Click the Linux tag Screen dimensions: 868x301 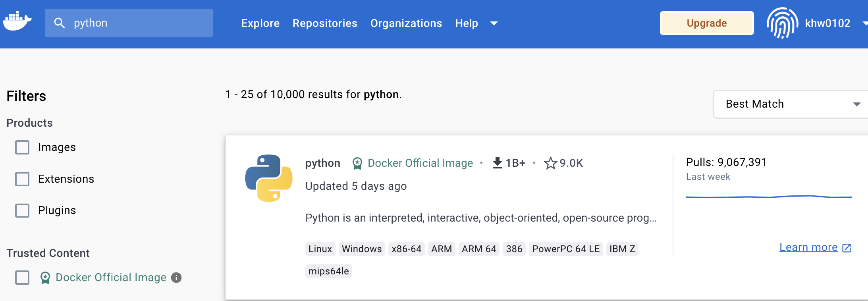pyautogui.click(x=320, y=249)
